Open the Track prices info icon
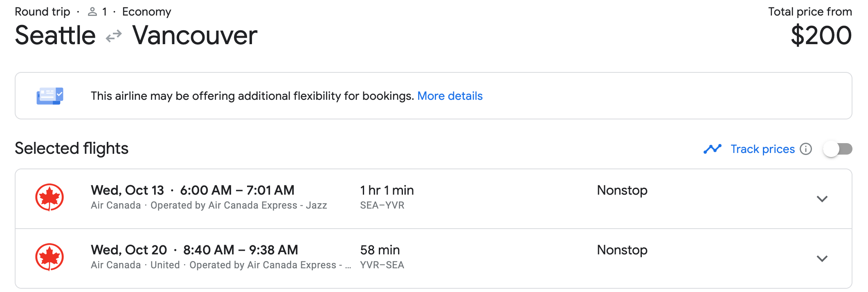This screenshot has width=868, height=292. point(806,149)
